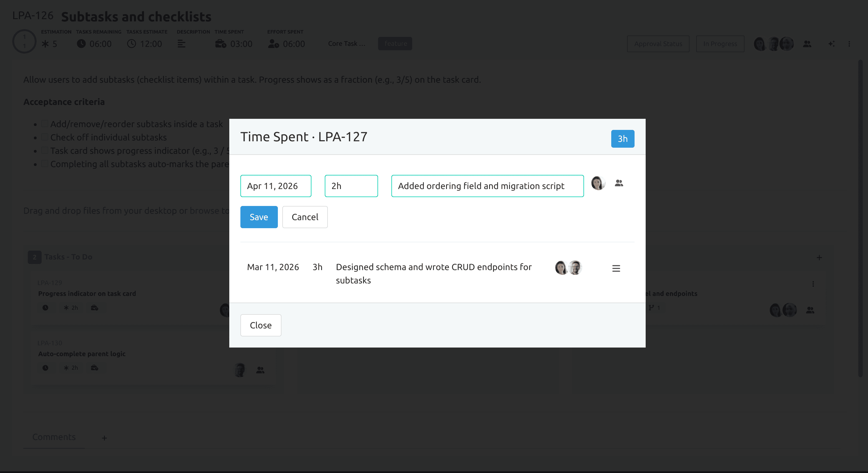The height and width of the screenshot is (473, 868).
Task: Click the assignees people icon in the dialog
Action: pyautogui.click(x=619, y=183)
